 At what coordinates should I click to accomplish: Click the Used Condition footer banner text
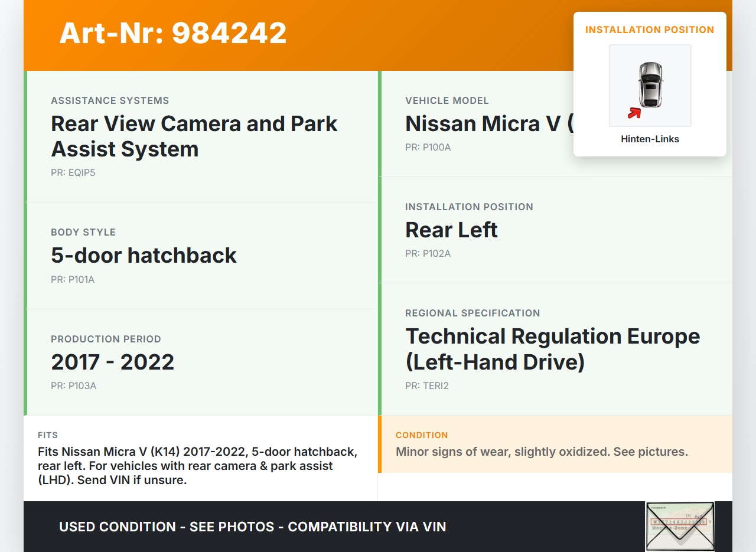(x=252, y=527)
